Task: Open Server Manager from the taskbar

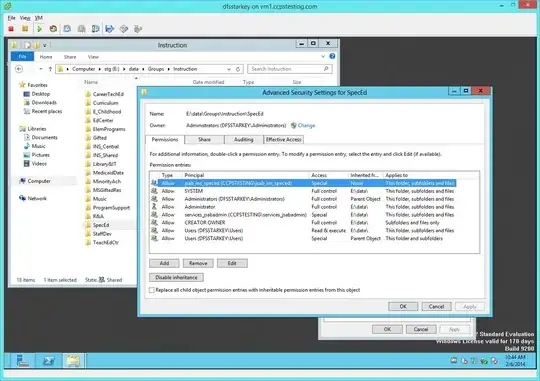Action: coord(23,361)
